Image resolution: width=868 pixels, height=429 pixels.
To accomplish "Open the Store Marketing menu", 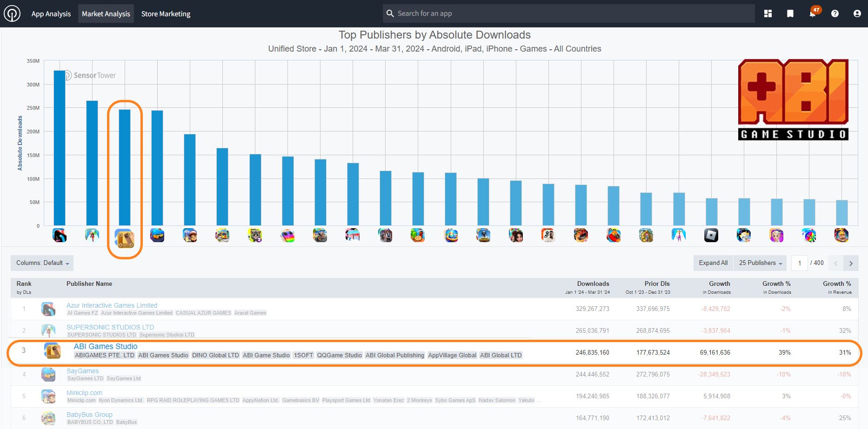I will point(166,14).
